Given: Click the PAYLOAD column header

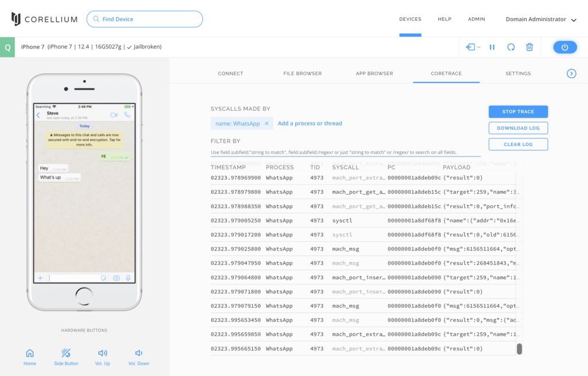Looking at the screenshot, I should (x=457, y=167).
